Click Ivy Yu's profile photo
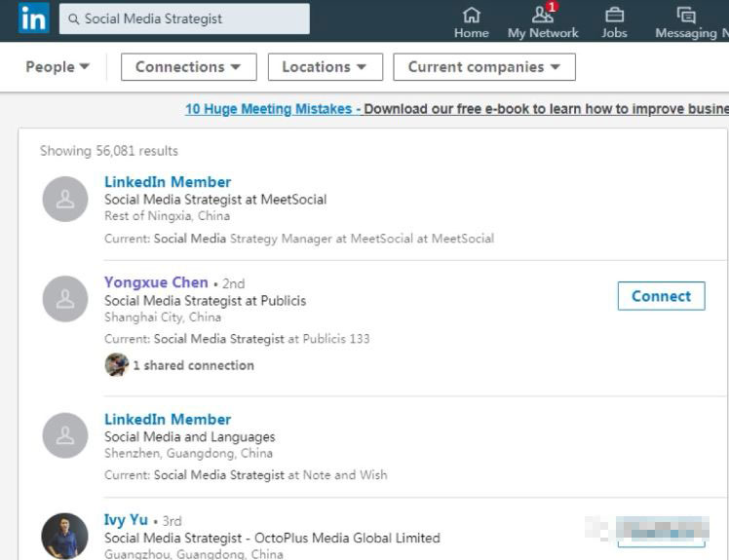The image size is (729, 560). [x=65, y=536]
